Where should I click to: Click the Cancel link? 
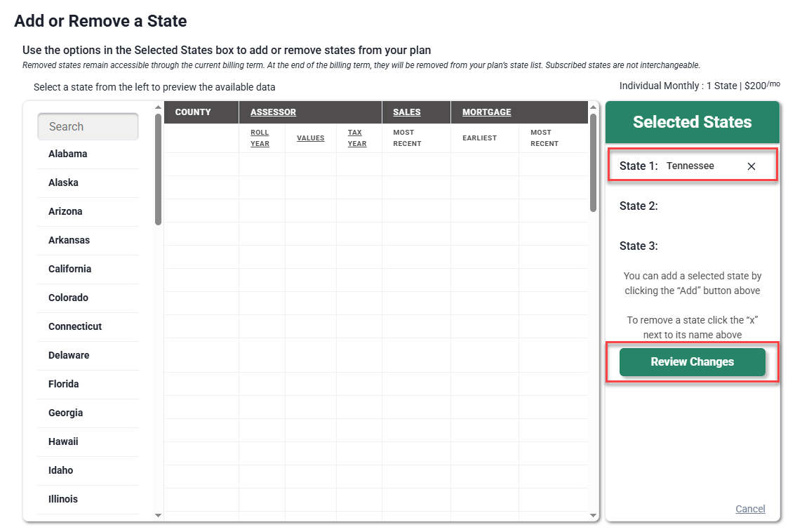point(750,509)
